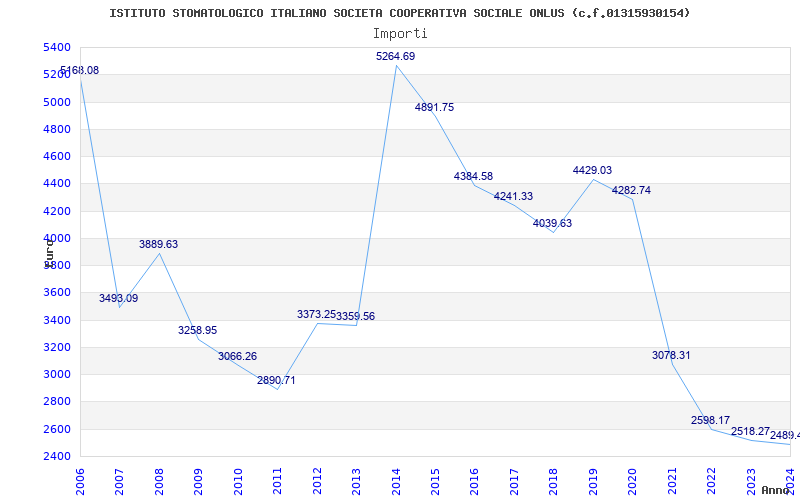Click the 4282.74 data label
Screen dimensions: 800x500
coord(632,190)
